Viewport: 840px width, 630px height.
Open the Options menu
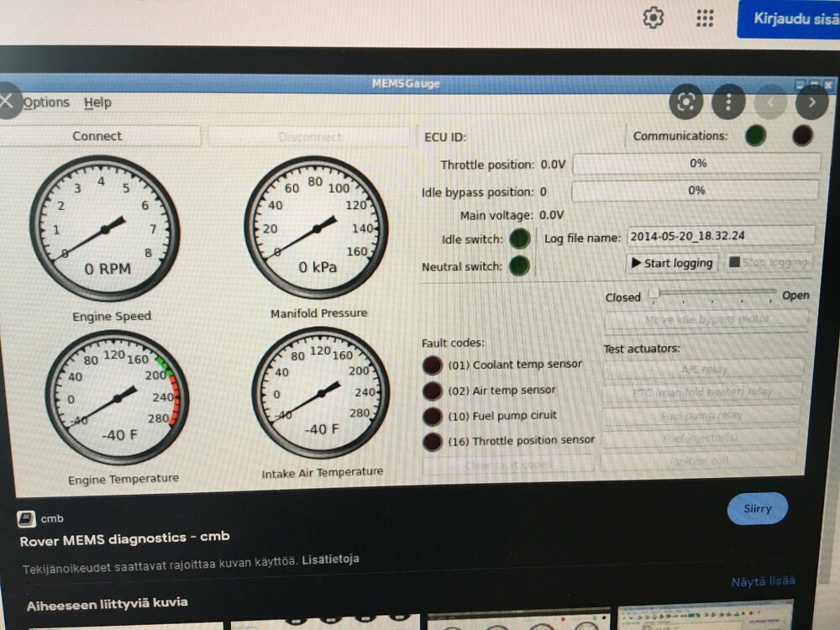[46, 102]
